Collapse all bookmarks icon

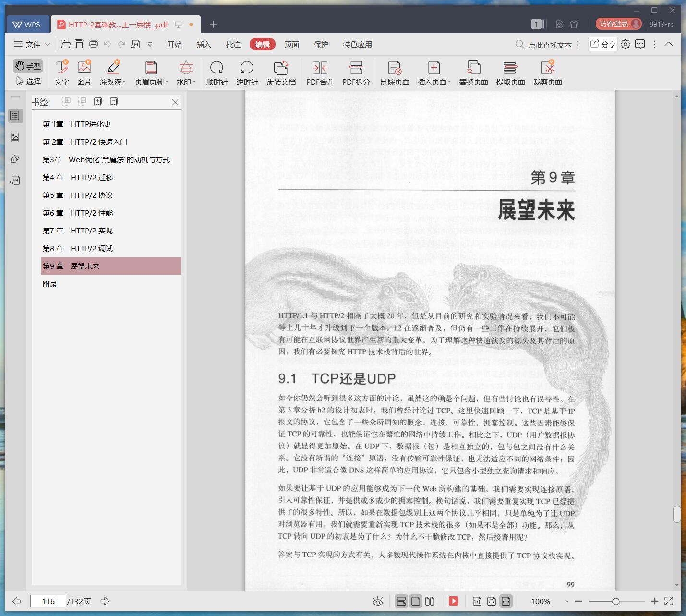coord(83,101)
